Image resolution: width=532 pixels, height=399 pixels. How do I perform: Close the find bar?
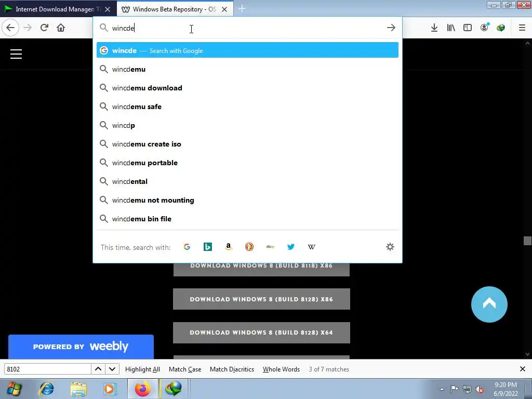pyautogui.click(x=523, y=369)
